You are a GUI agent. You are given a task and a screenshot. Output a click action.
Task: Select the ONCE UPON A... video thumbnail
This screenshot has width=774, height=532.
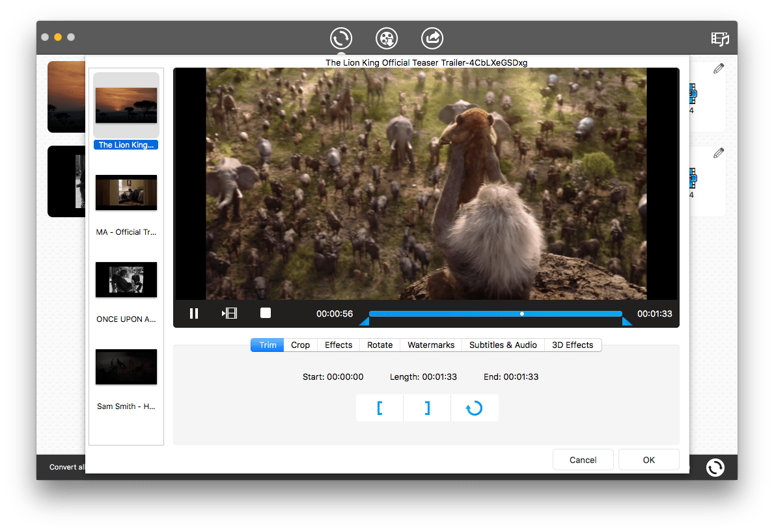[x=126, y=280]
